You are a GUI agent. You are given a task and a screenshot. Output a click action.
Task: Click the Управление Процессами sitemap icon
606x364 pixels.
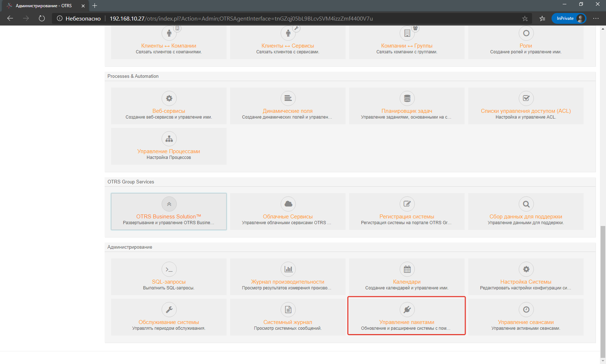pos(169,139)
